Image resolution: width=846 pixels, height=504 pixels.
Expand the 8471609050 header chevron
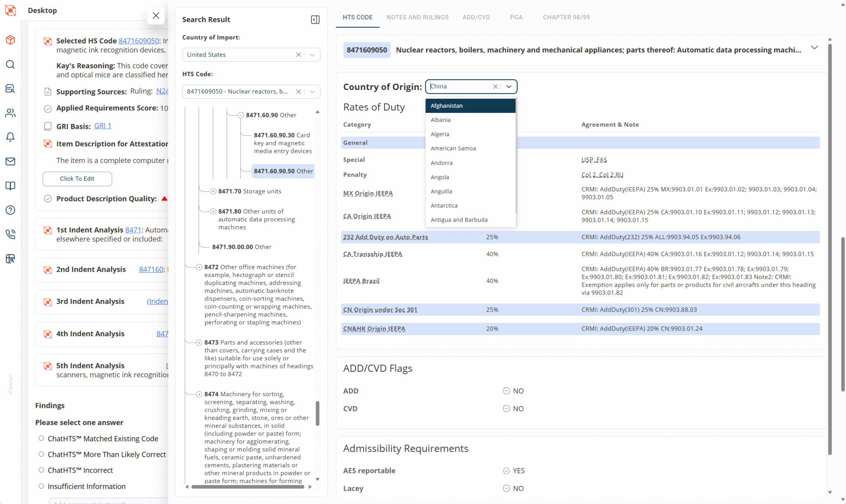click(x=814, y=48)
